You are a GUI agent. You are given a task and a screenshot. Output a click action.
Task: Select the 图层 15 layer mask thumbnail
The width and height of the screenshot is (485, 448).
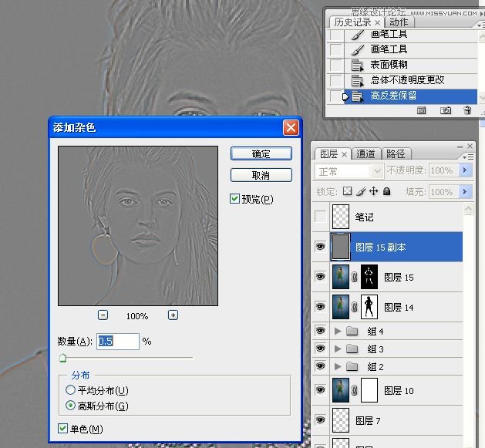pyautogui.click(x=369, y=277)
